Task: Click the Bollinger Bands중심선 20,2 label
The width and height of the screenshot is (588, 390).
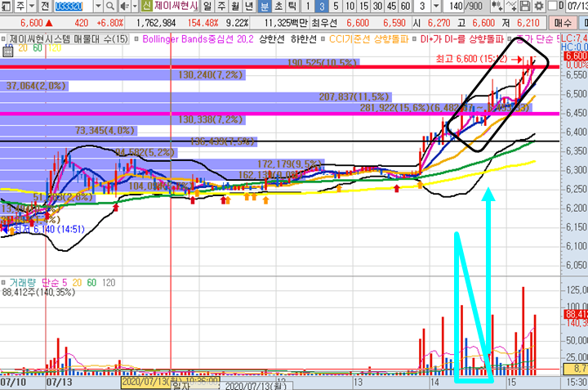Action: pyautogui.click(x=198, y=39)
